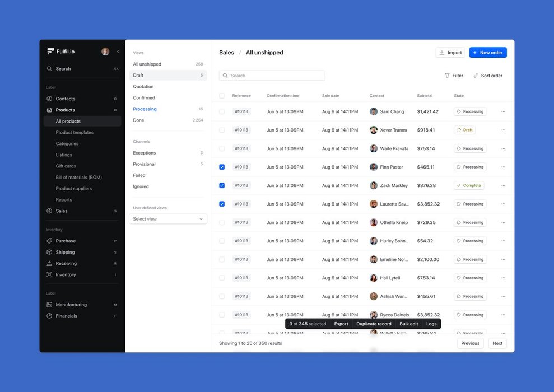Viewport: 554px width, 392px height.
Task: Click the Receiving icon in sidebar
Action: pos(49,263)
